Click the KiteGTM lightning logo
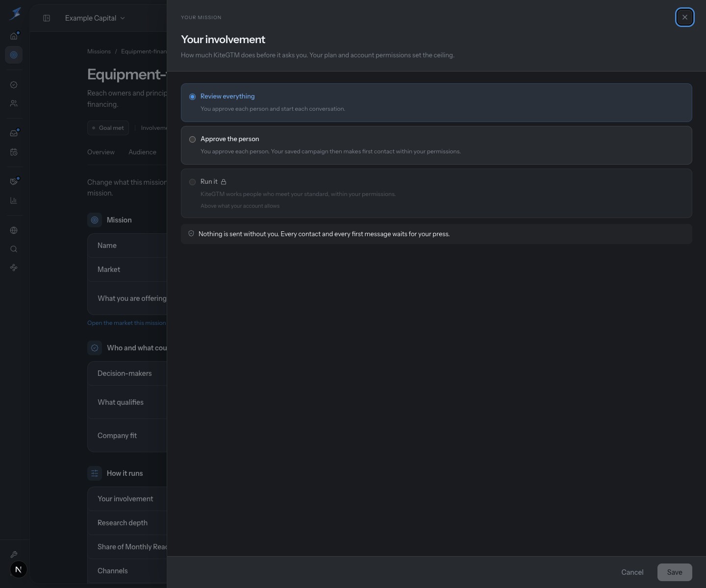 (15, 14)
